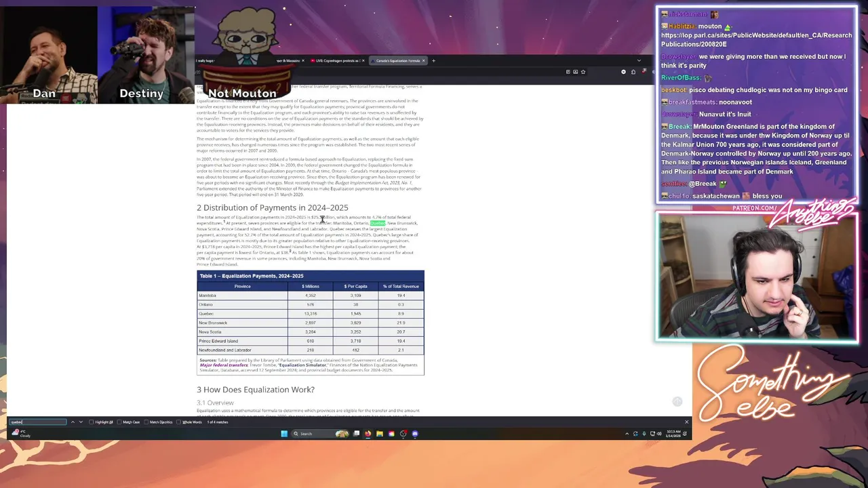Click the '2 Distribution of Payments in 2024–2025' heading
868x488 pixels.
(273, 207)
